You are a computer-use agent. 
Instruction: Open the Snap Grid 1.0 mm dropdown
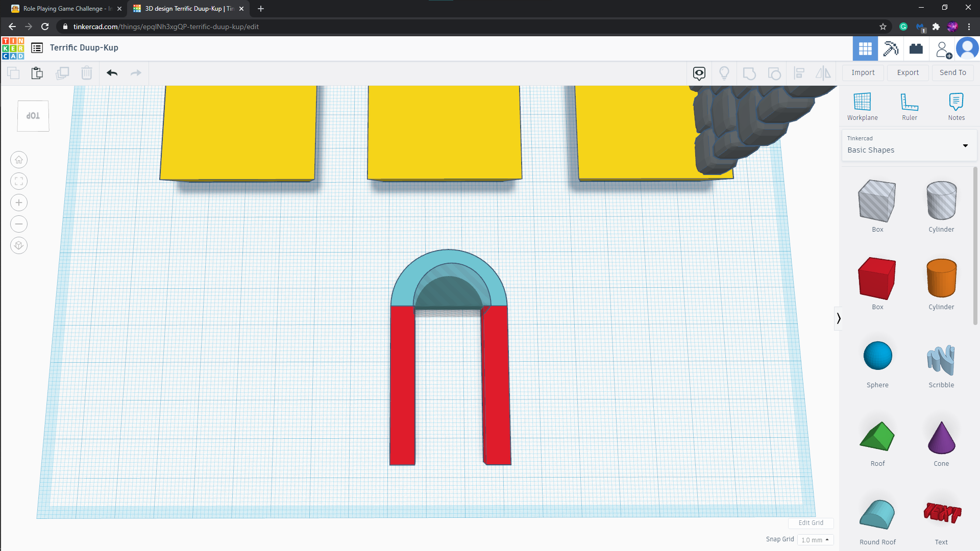(x=815, y=540)
